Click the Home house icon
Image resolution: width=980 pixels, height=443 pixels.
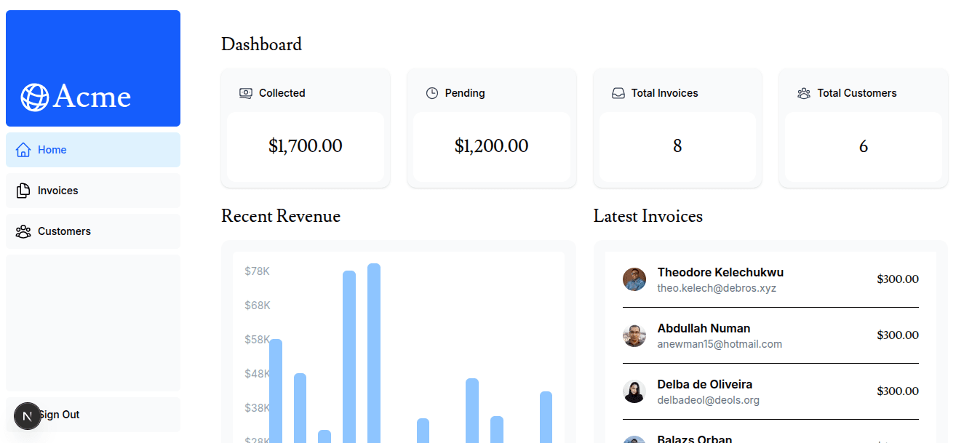click(23, 150)
